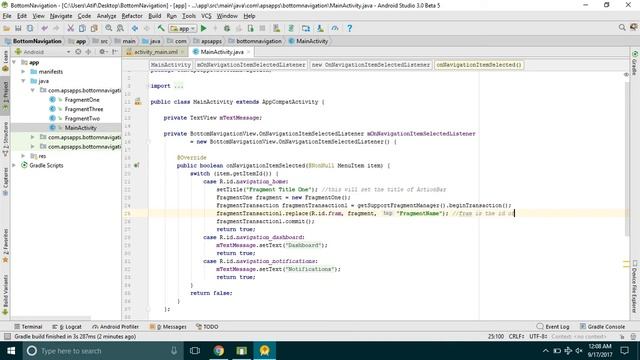Open the run configuration 'app' dropdown
640x360 pixels.
pos(183,29)
